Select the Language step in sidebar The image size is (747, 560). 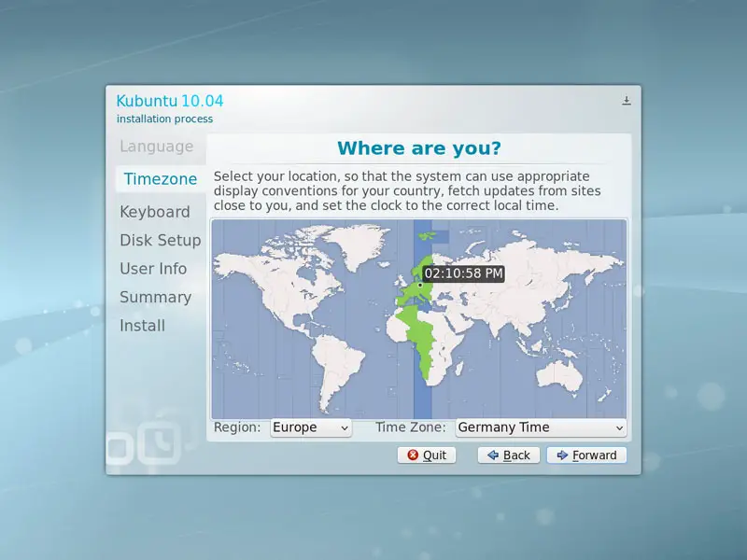coord(156,147)
